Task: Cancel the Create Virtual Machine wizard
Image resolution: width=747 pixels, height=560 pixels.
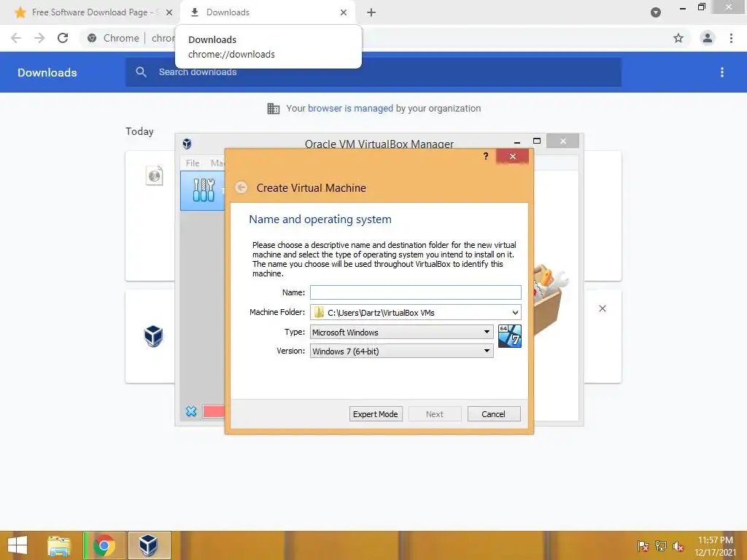Action: 494,414
